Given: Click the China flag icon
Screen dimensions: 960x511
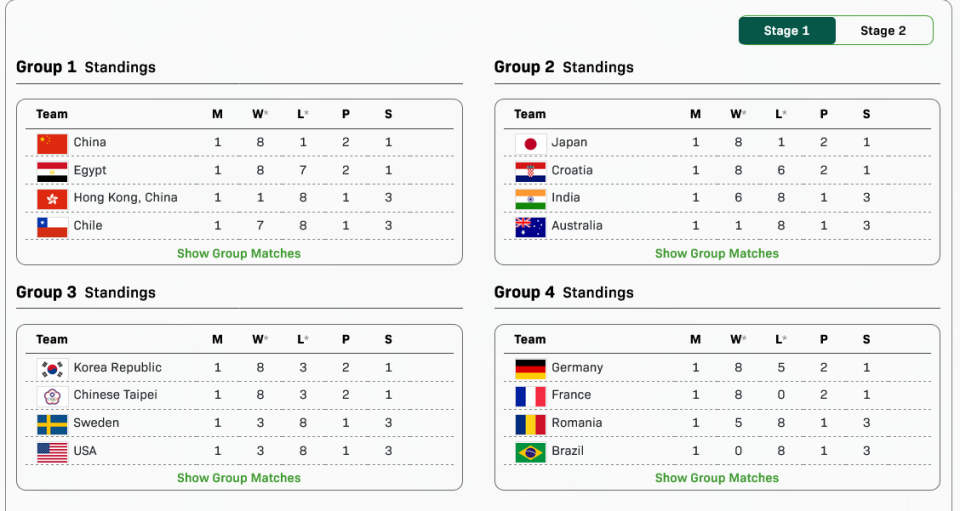Looking at the screenshot, I should pos(52,143).
